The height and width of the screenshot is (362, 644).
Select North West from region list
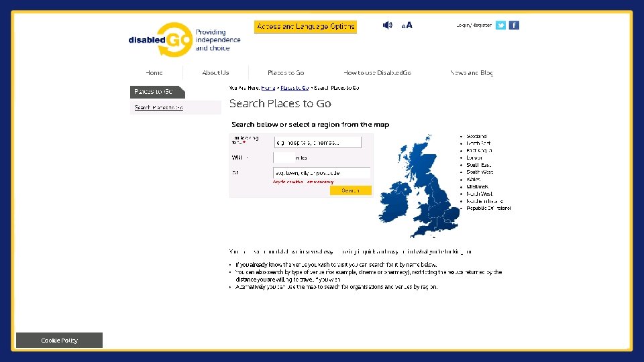pyautogui.click(x=479, y=194)
